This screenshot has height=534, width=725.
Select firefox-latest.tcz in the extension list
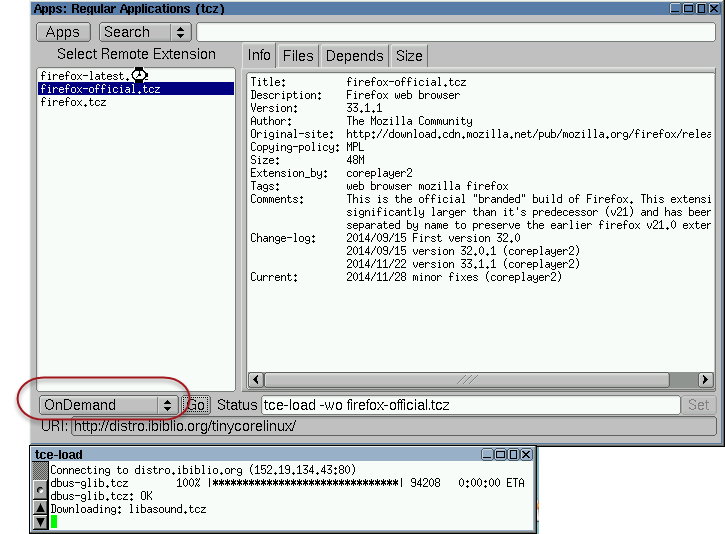pyautogui.click(x=84, y=76)
